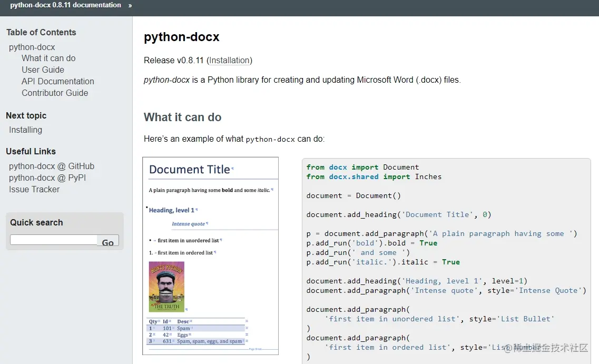The image size is (599, 364).
Task: Click code line "p.add_run('italic.').italic = True"
Action: point(383,262)
